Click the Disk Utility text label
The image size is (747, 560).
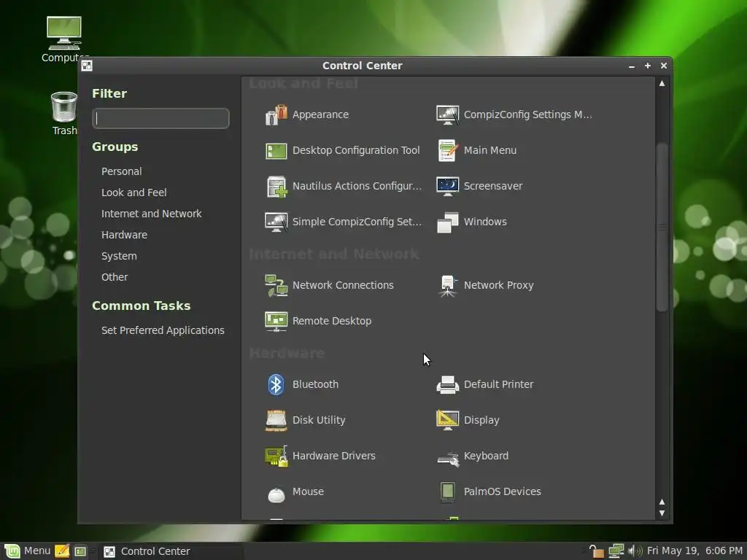pyautogui.click(x=319, y=420)
